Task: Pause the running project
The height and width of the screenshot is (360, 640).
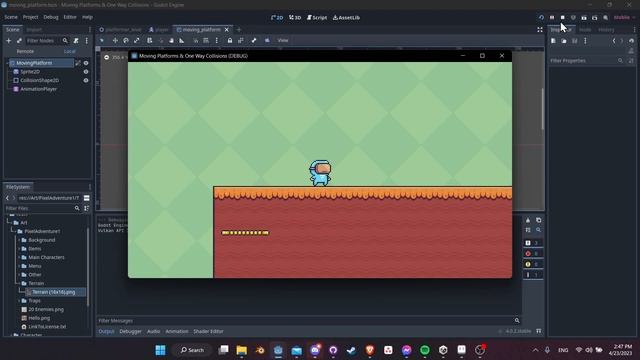Action: 552,18
